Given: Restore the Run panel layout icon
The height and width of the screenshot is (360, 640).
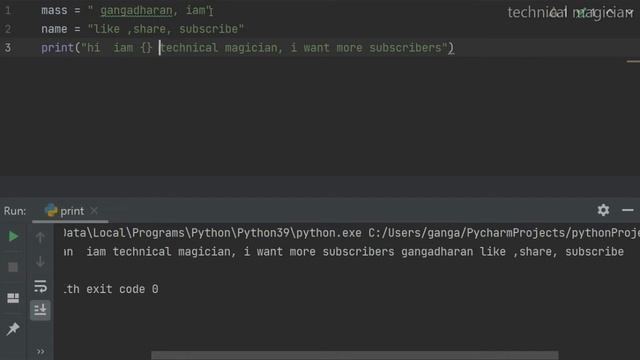Looking at the screenshot, I should pos(13,298).
